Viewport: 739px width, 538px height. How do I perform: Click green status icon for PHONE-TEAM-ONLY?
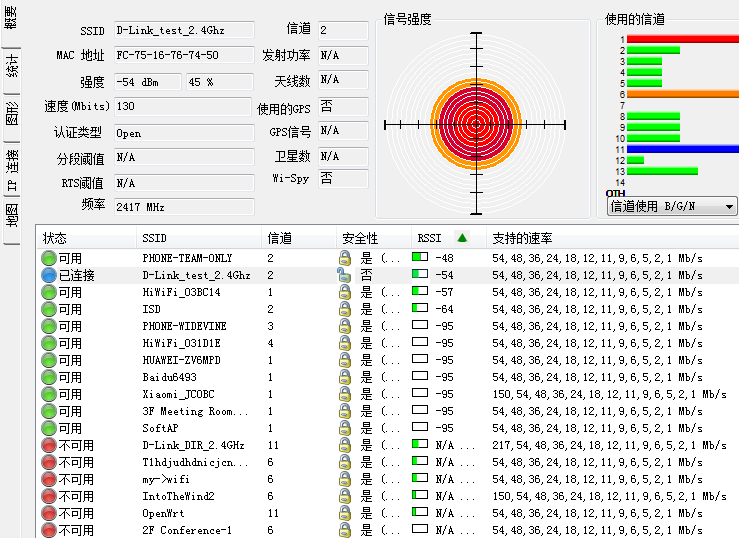tap(48, 258)
